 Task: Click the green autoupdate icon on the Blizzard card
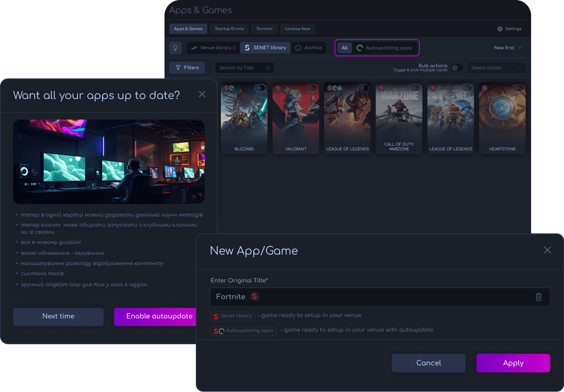point(231,88)
